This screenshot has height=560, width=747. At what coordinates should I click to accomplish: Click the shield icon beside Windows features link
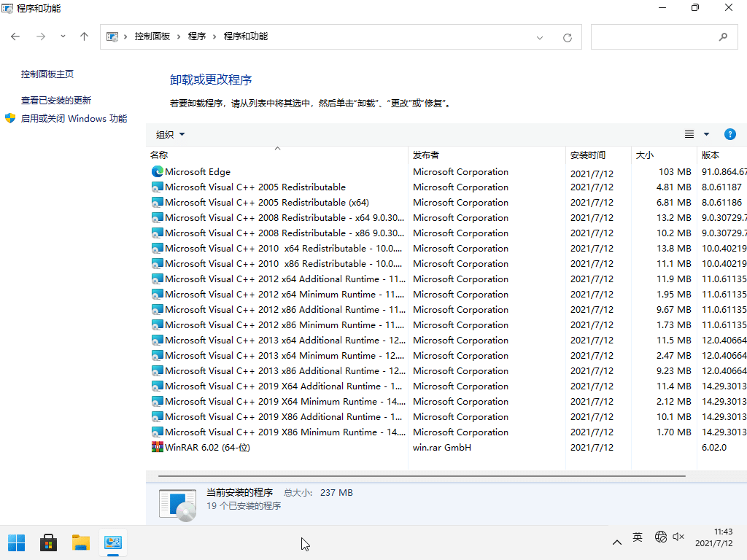(x=10, y=118)
